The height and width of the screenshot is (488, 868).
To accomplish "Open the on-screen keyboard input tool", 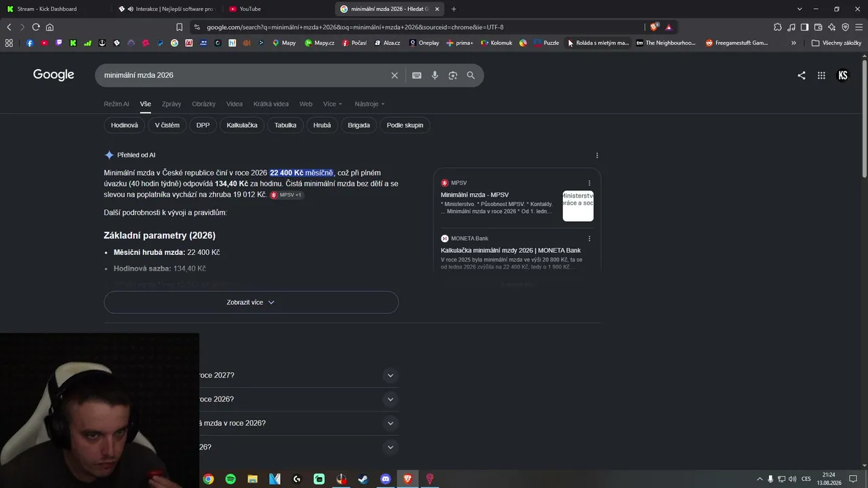I will coord(416,75).
